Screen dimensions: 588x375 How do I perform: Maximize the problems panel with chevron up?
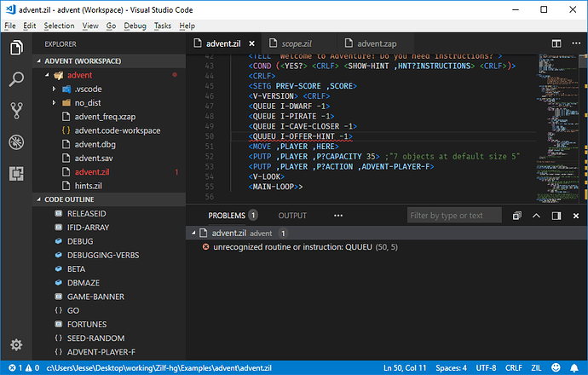[x=536, y=216]
